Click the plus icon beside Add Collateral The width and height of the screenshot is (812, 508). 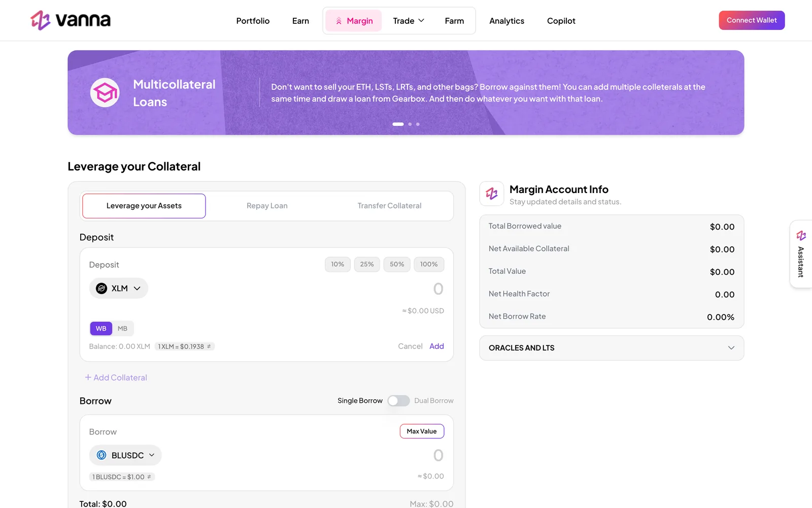88,377
